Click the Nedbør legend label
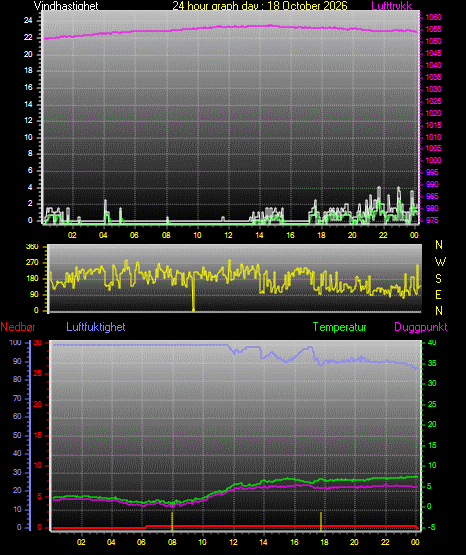This screenshot has width=466, height=555. [18, 327]
